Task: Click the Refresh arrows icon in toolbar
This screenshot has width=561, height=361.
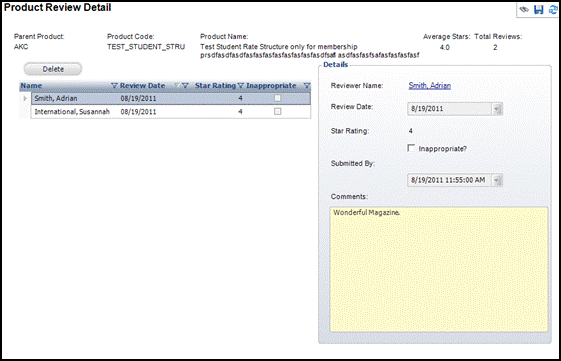Action: (x=553, y=9)
